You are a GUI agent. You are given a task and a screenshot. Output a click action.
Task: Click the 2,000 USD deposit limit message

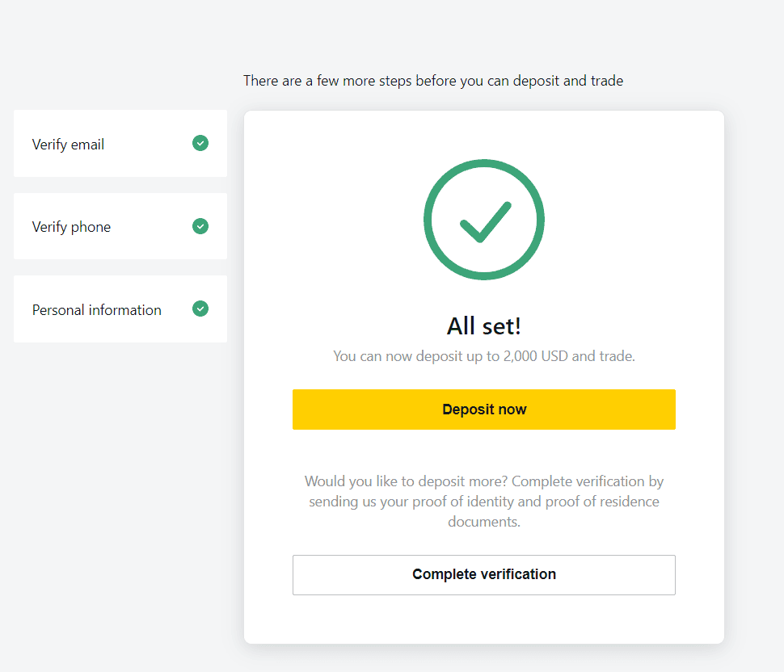point(484,356)
